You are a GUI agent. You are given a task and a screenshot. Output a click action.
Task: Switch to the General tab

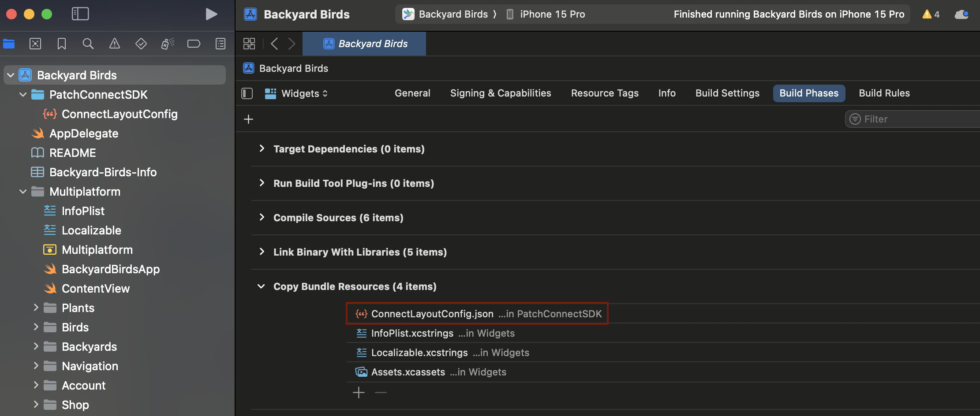tap(412, 93)
